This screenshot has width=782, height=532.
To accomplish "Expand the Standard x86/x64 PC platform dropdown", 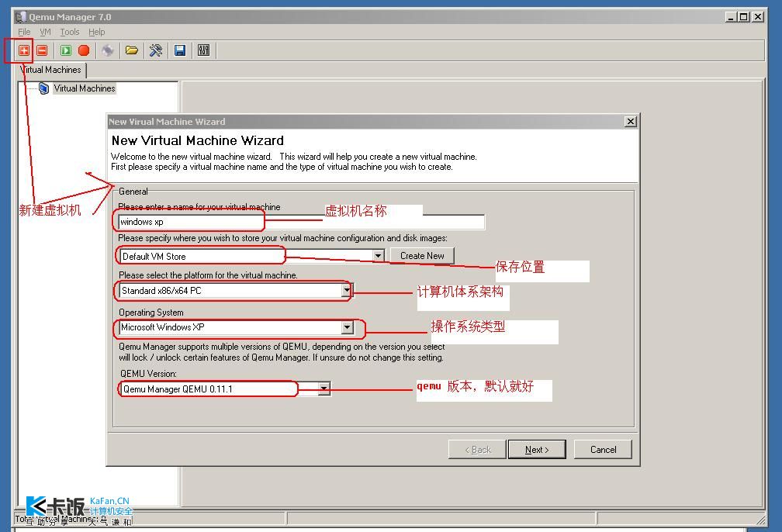I will click(x=347, y=291).
